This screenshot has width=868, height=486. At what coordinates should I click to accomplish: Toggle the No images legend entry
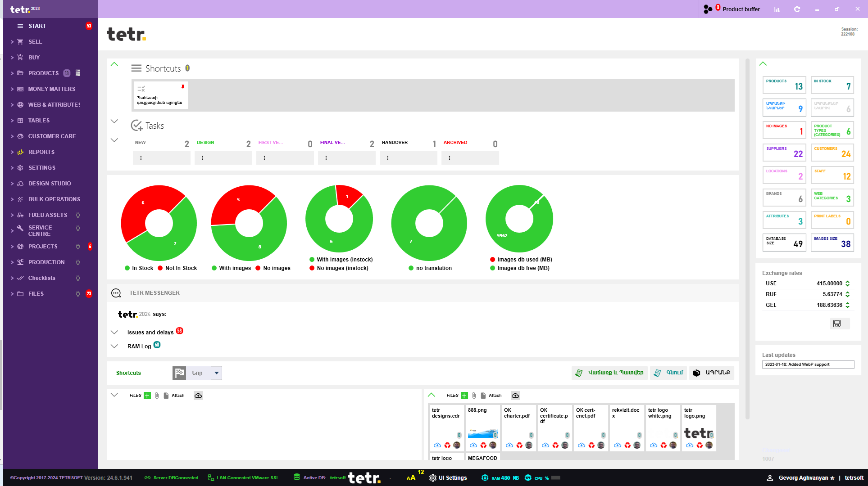click(273, 268)
